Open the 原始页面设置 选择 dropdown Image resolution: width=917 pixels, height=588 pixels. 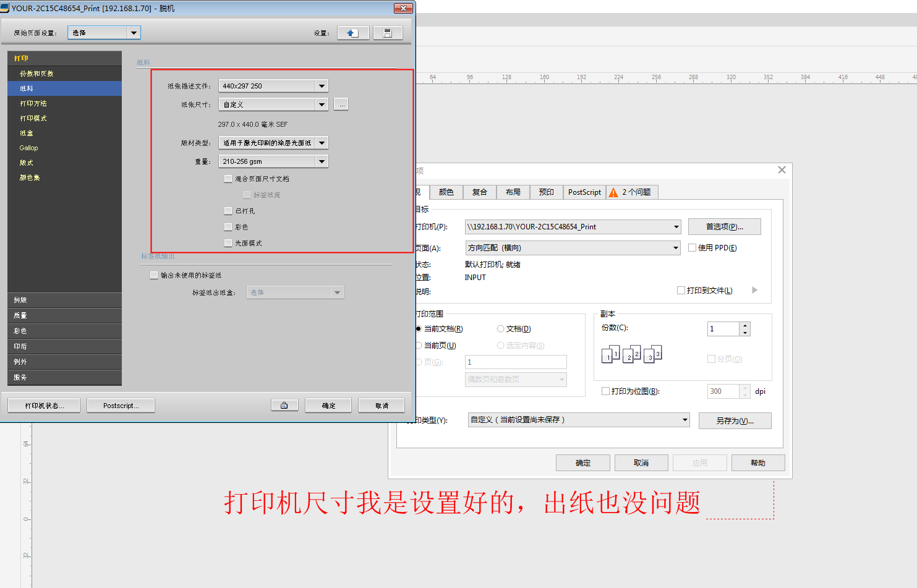pos(104,33)
